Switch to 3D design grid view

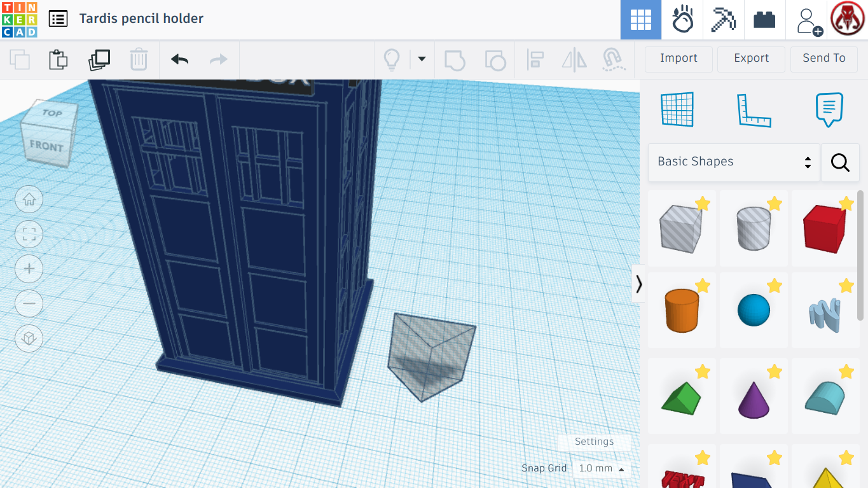click(640, 20)
